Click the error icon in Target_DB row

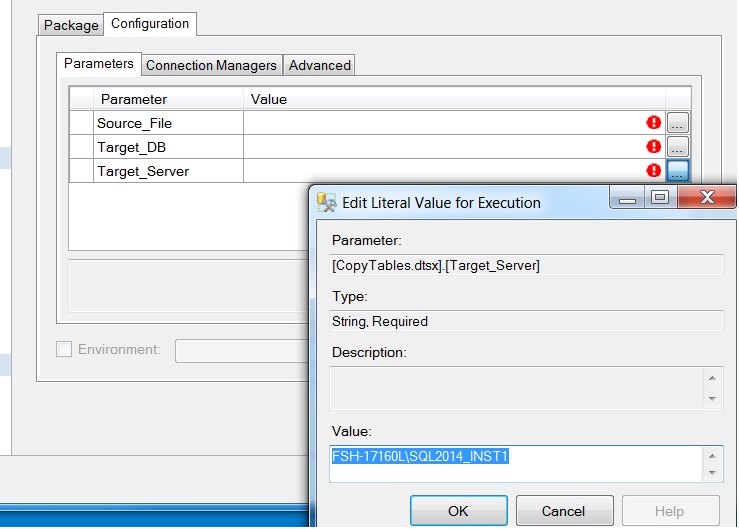pyautogui.click(x=654, y=147)
